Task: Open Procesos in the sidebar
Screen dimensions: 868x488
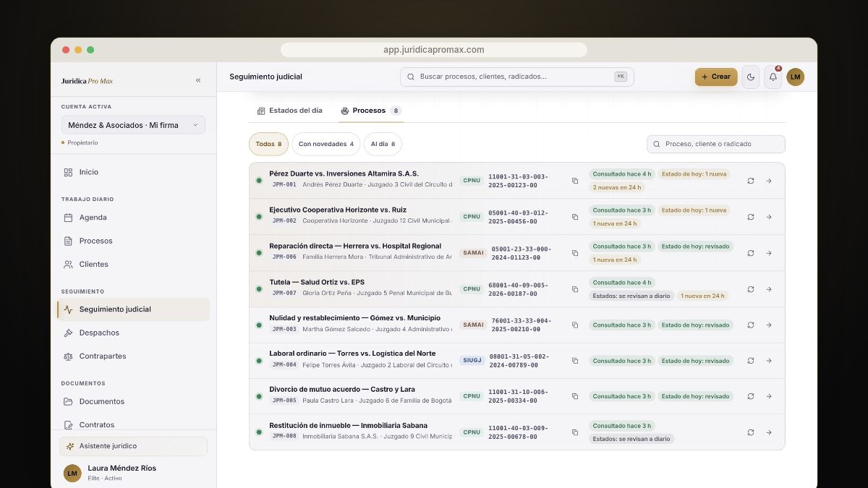Action: click(133, 241)
